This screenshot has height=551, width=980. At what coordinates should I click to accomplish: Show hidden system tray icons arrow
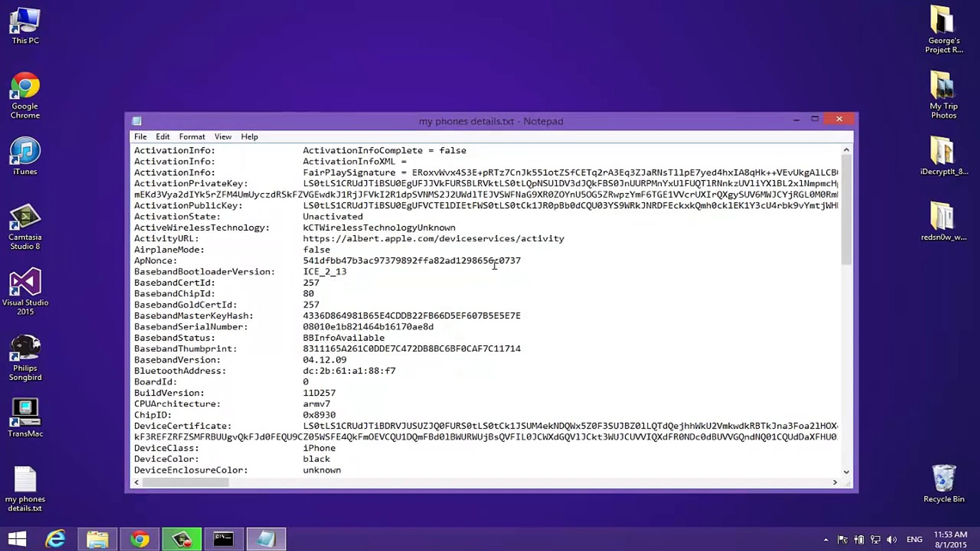click(825, 539)
